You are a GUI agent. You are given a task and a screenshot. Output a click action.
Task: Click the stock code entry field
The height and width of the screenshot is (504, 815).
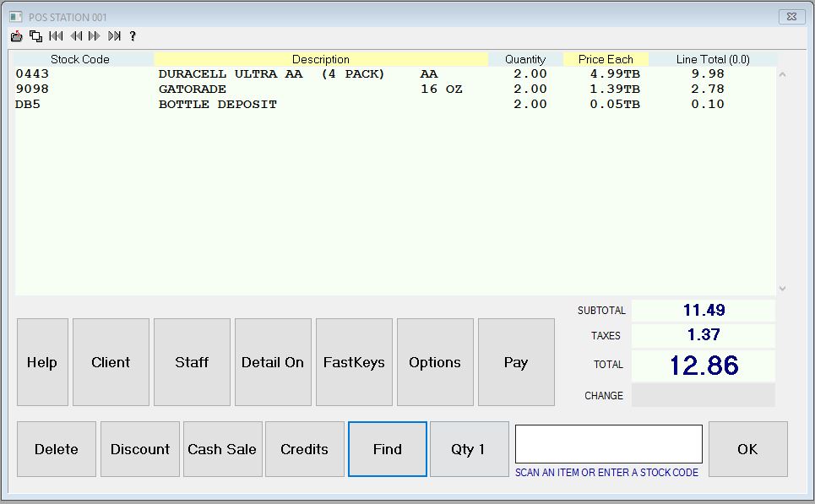point(608,444)
